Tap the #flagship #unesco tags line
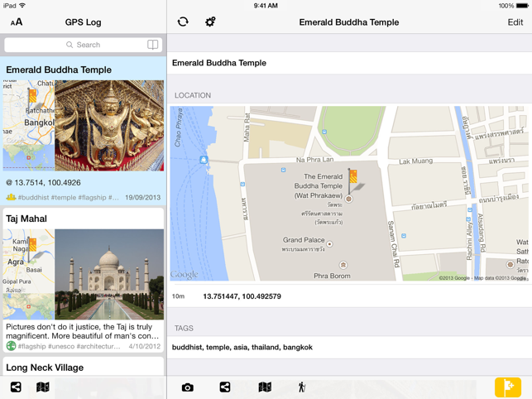 pyautogui.click(x=69, y=346)
